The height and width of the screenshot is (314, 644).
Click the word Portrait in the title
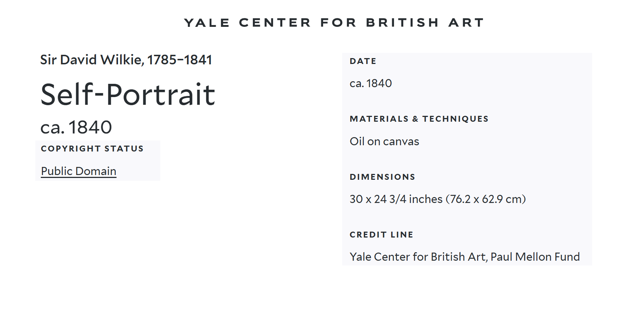[161, 94]
